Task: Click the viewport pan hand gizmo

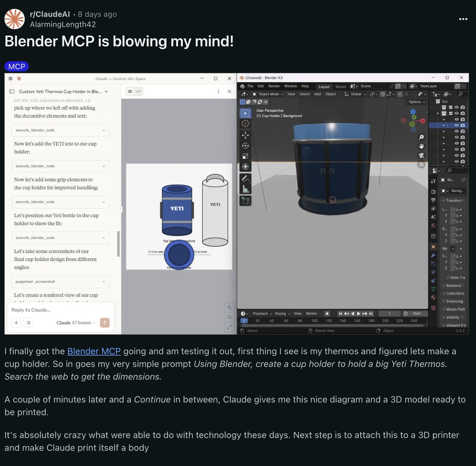Action: [x=421, y=146]
